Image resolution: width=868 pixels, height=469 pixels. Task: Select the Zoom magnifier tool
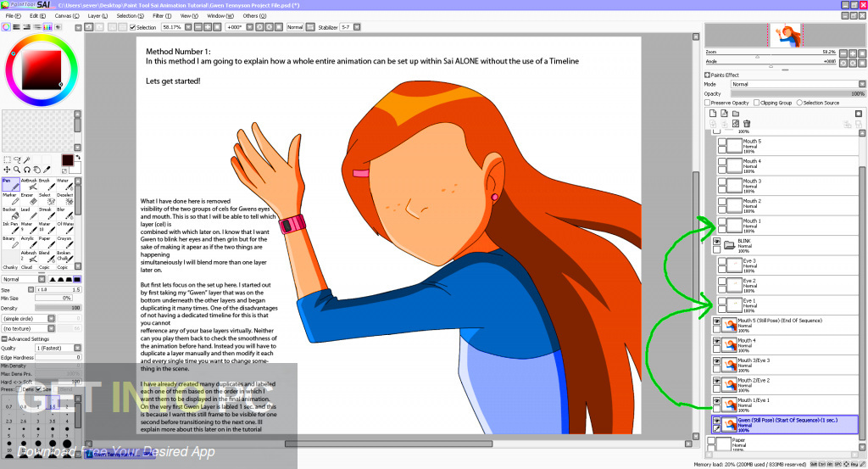tap(17, 170)
